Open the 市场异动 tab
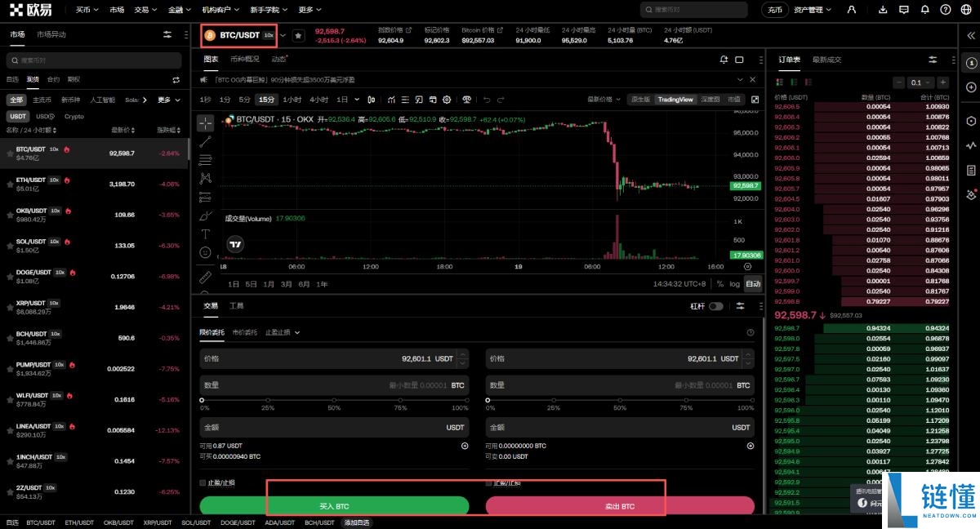This screenshot has width=980, height=529. 51,35
